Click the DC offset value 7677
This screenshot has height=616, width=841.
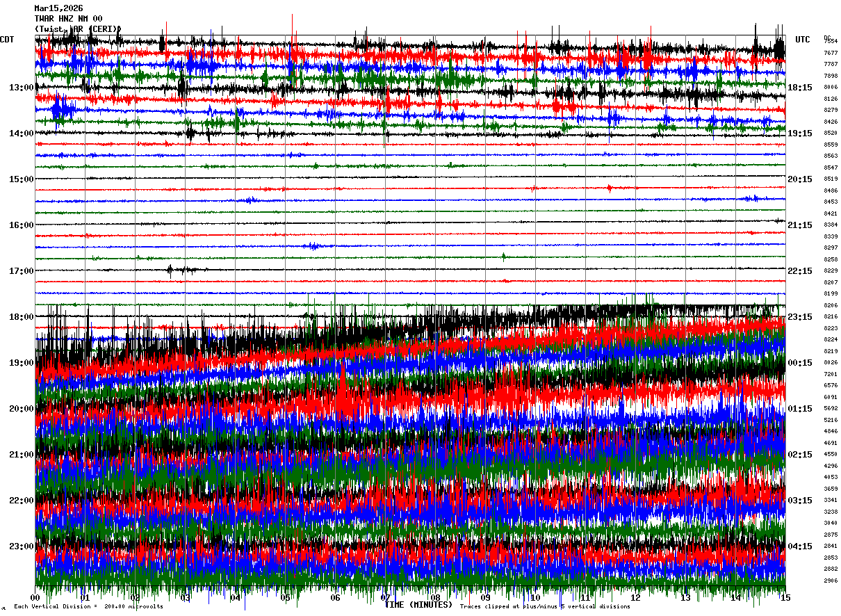point(831,53)
